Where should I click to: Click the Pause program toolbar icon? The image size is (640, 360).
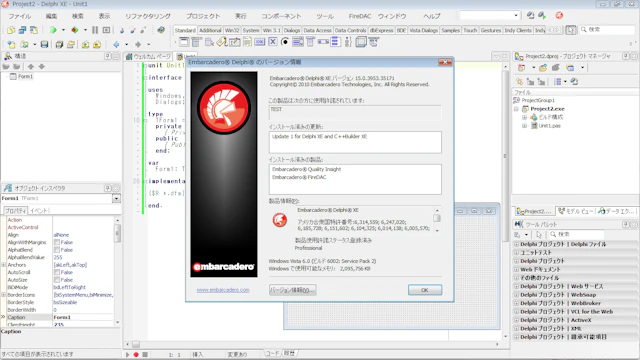pyautogui.click(x=95, y=30)
